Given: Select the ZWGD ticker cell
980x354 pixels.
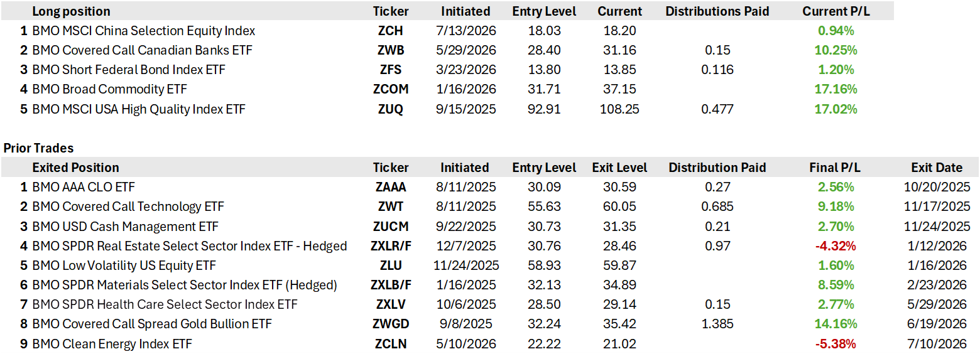Looking at the screenshot, I should click(390, 324).
